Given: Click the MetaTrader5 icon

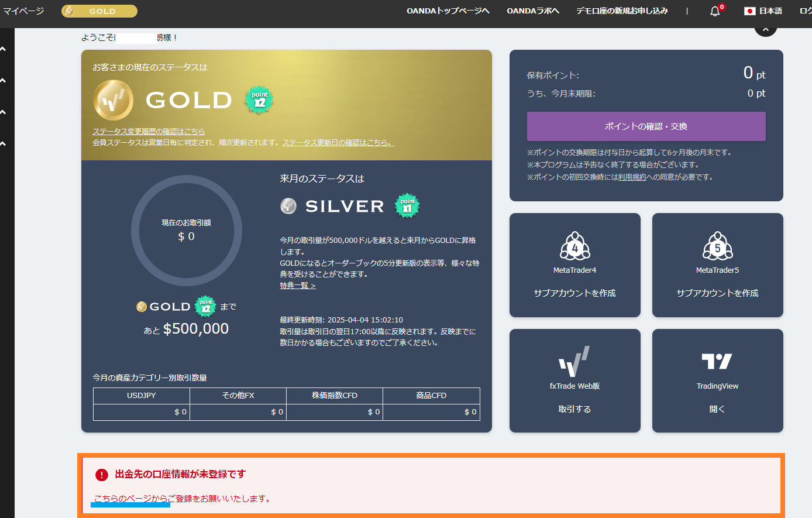Looking at the screenshot, I should coord(718,246).
